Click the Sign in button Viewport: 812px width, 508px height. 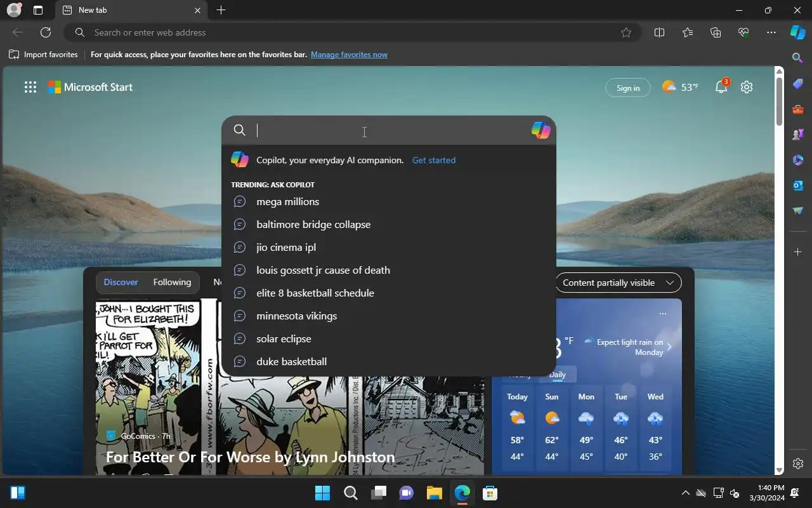(628, 88)
